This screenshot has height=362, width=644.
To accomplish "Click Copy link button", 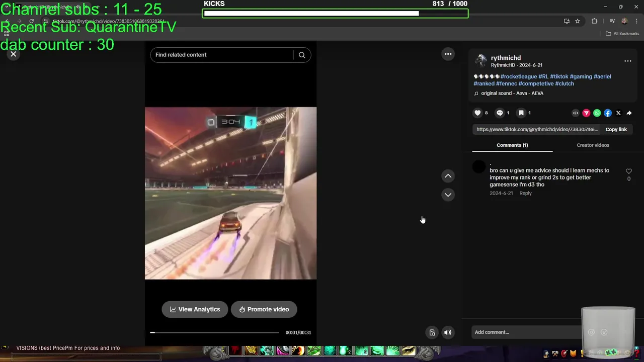I will tap(616, 129).
